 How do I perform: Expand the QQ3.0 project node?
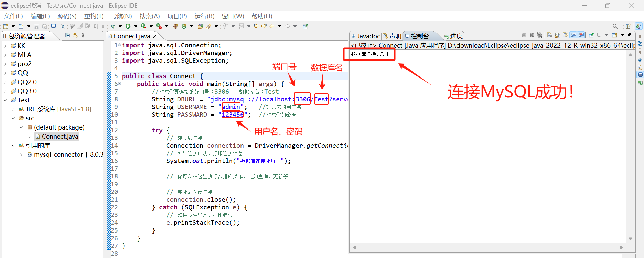tap(5, 91)
